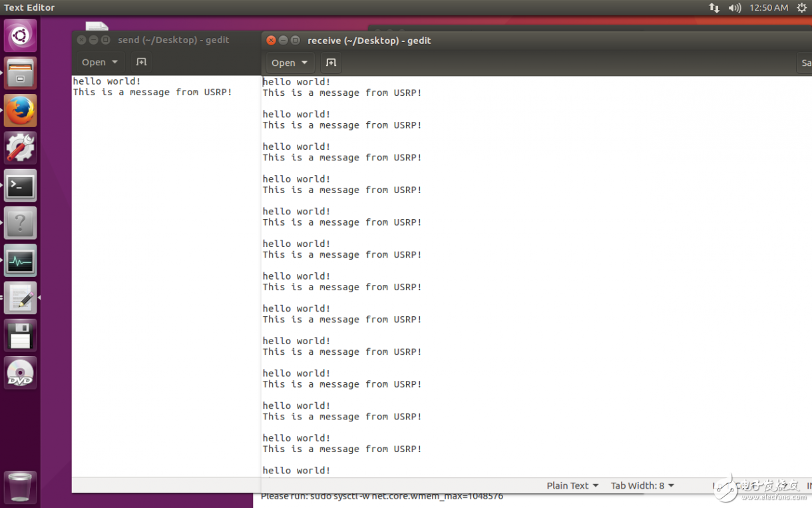Image resolution: width=812 pixels, height=508 pixels.
Task: Open sound volume indicator menu
Action: [x=735, y=8]
